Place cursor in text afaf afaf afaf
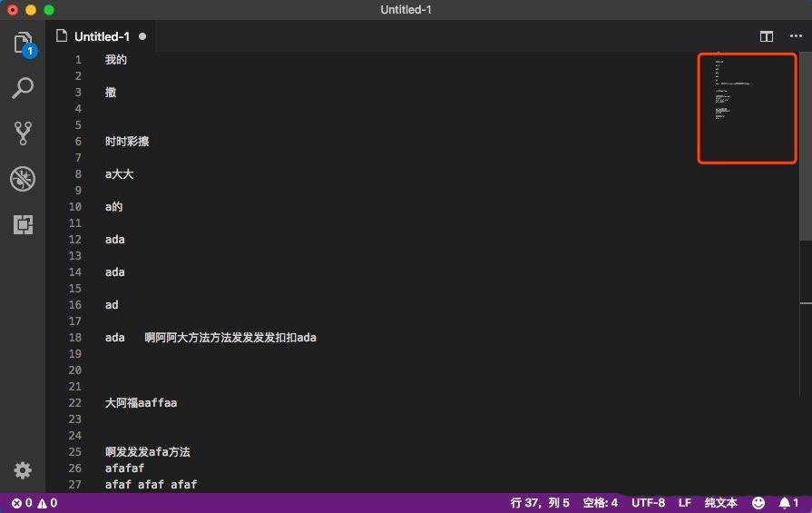Viewport: 812px width, 513px height. [x=152, y=485]
